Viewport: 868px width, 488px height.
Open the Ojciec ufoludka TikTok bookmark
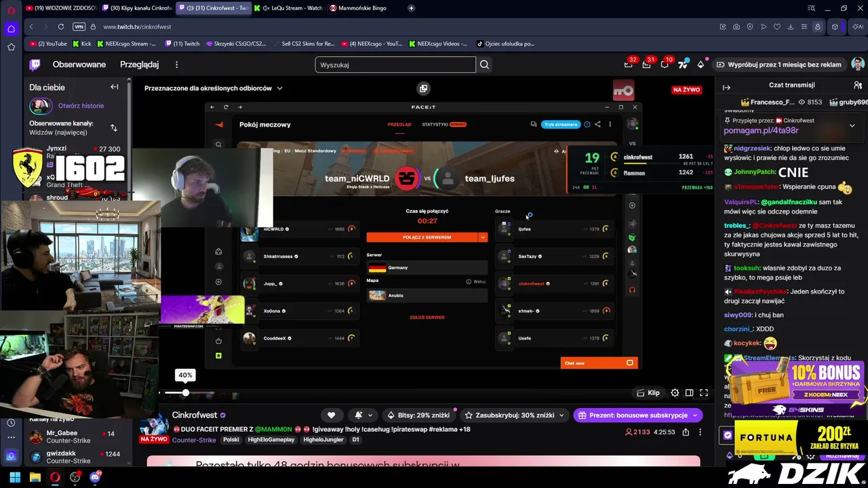coord(506,43)
